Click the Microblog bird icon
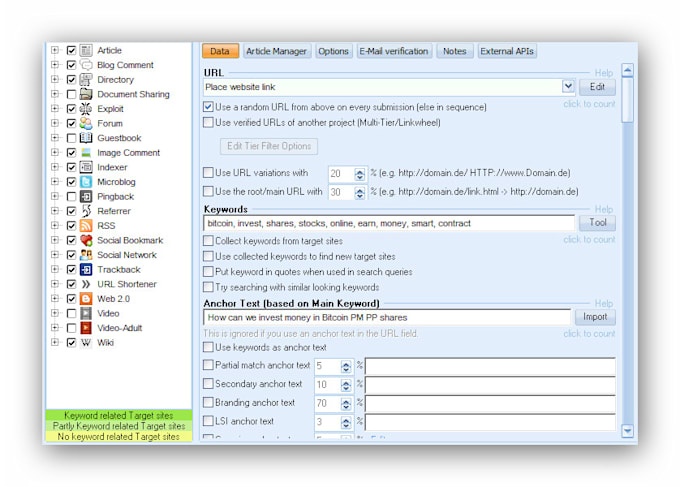Viewport: 680px width, 487px height. coord(86,182)
